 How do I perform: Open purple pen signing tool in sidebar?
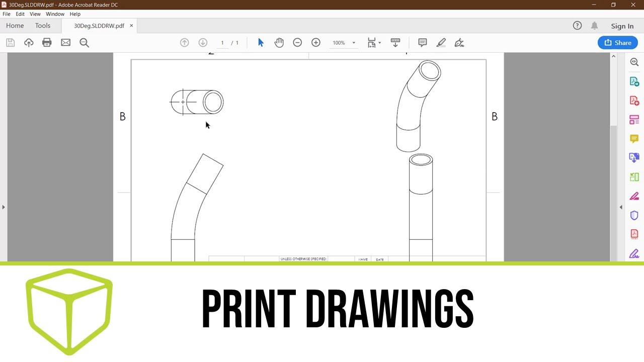(634, 253)
